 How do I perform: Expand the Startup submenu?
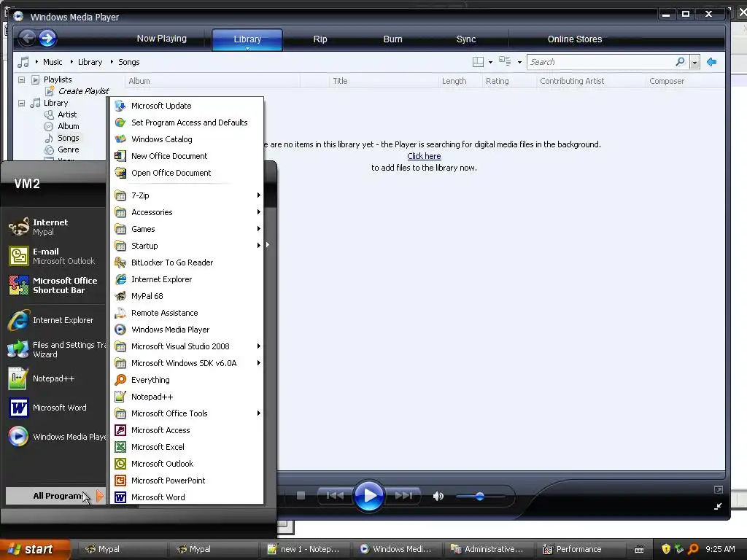[187, 246]
